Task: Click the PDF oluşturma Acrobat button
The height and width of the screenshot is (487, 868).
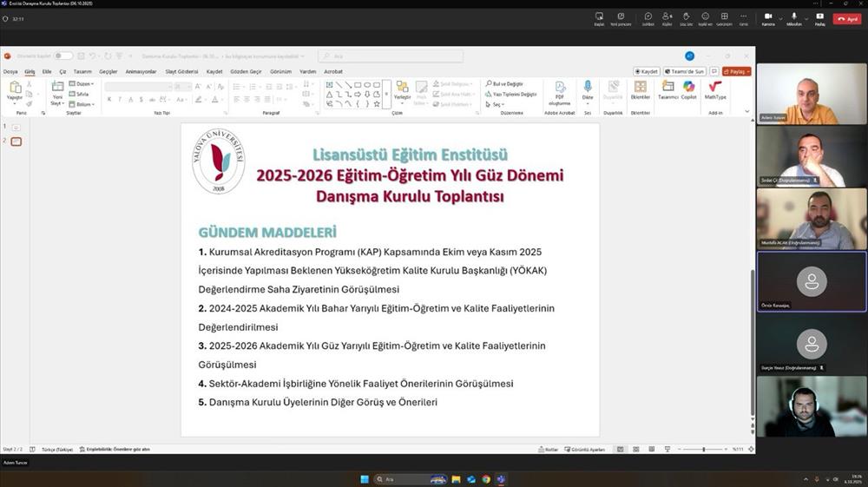Action: [x=560, y=91]
